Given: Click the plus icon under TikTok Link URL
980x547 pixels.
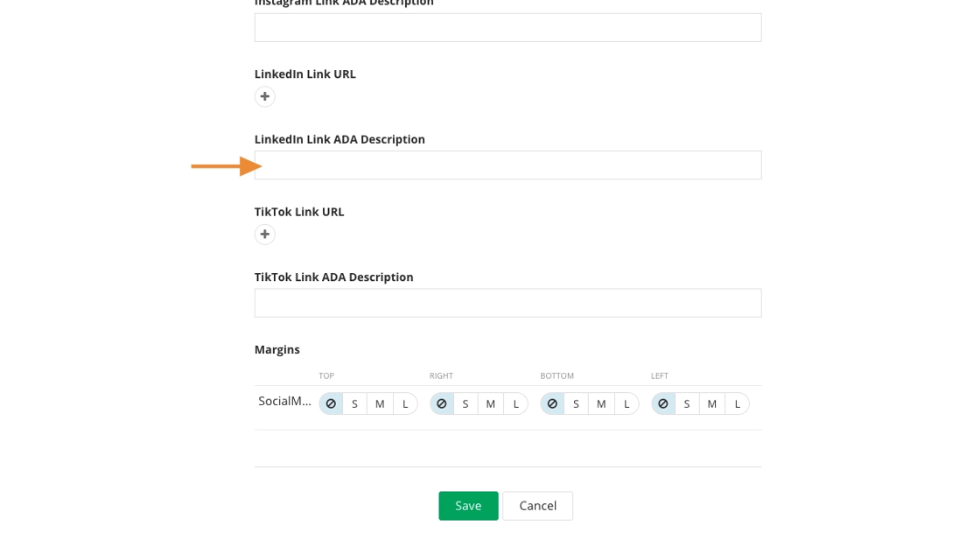Looking at the screenshot, I should (x=265, y=235).
